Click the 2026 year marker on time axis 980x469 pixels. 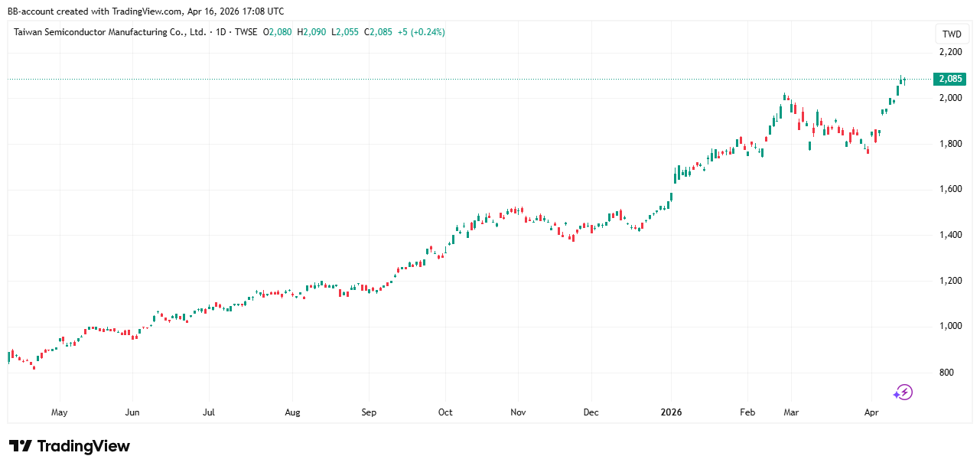670,412
